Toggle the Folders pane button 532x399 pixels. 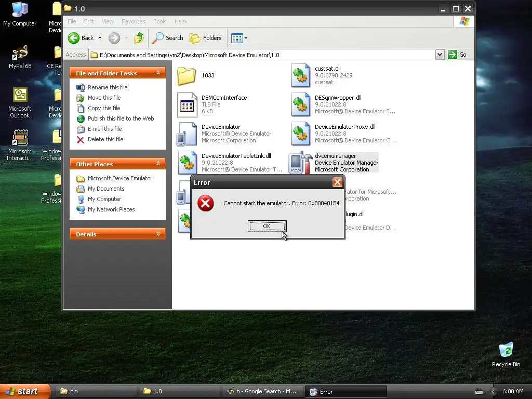coord(206,38)
